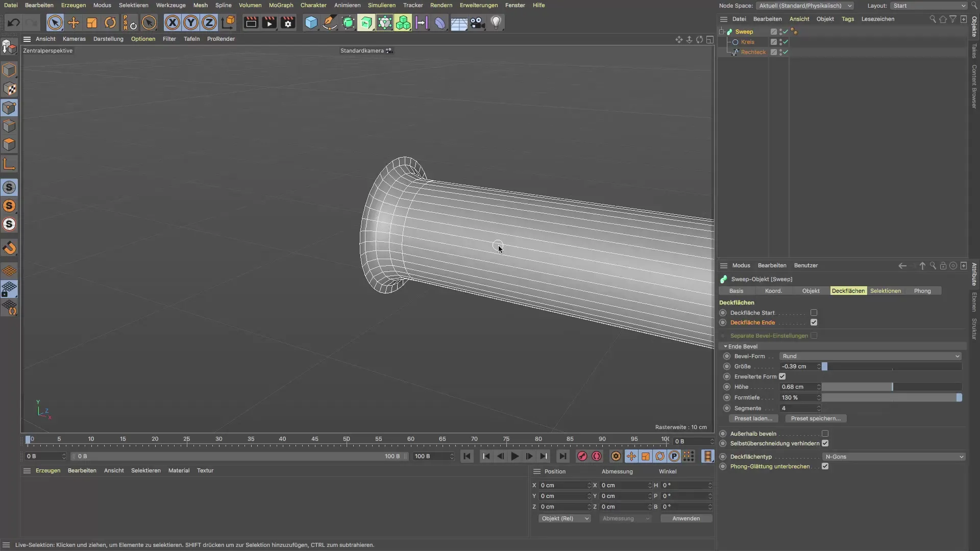Viewport: 980px width, 551px height.
Task: Collapse the Sweep object tree
Action: click(x=722, y=32)
